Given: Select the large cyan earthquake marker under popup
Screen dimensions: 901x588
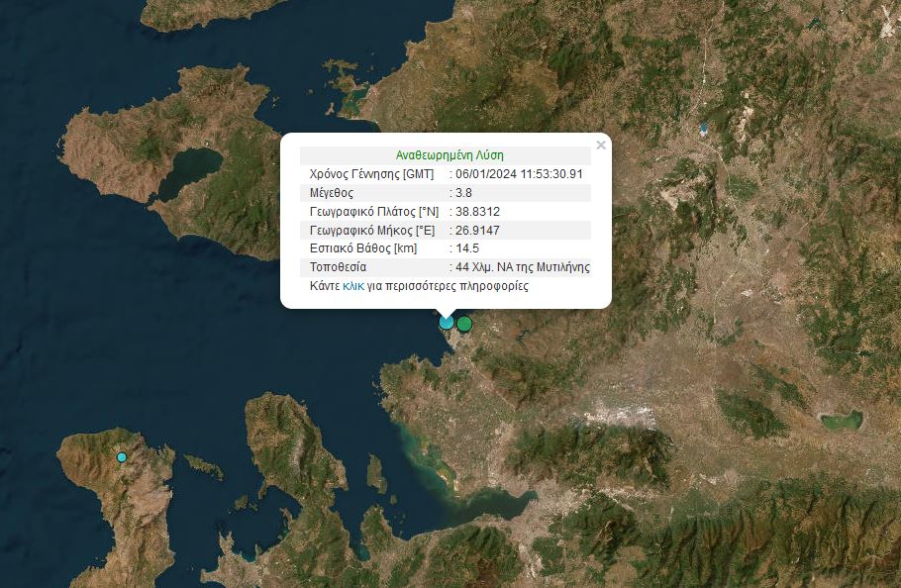Looking at the screenshot, I should click(x=447, y=322).
